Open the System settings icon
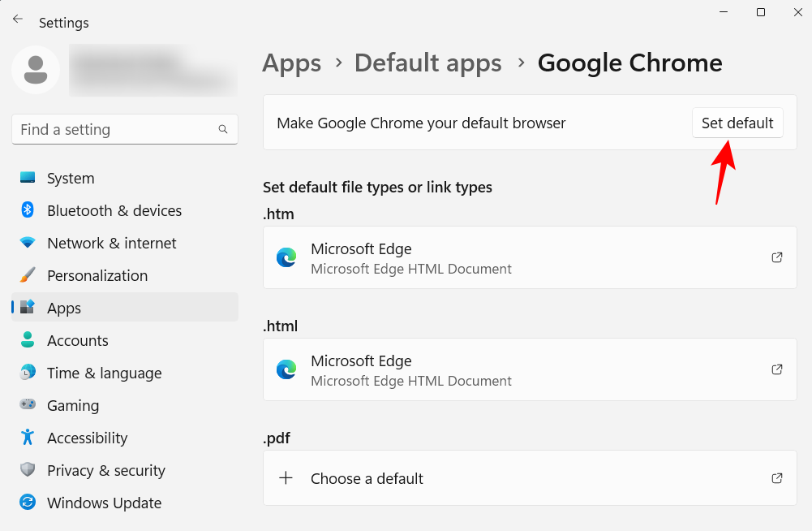 pyautogui.click(x=28, y=178)
